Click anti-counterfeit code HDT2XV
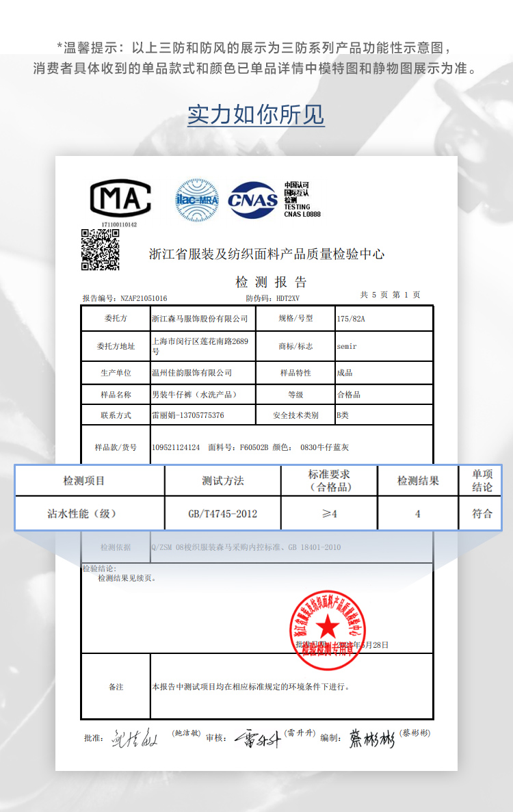The width and height of the screenshot is (513, 812). pos(288,298)
